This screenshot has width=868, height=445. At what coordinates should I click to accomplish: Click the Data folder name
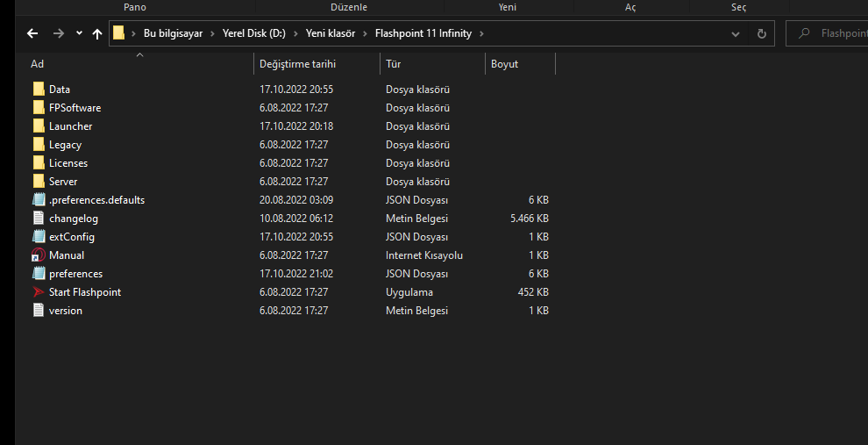(x=60, y=90)
